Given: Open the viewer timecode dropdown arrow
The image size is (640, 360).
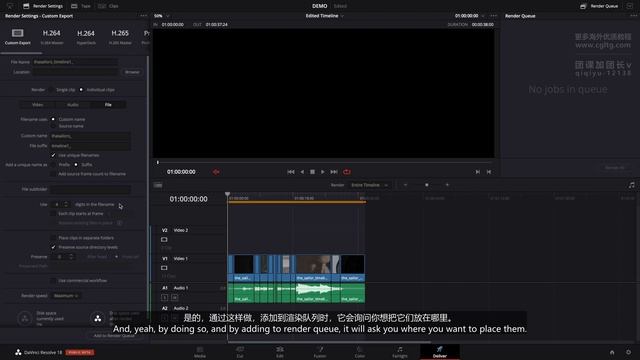Looking at the screenshot, I should (x=484, y=16).
